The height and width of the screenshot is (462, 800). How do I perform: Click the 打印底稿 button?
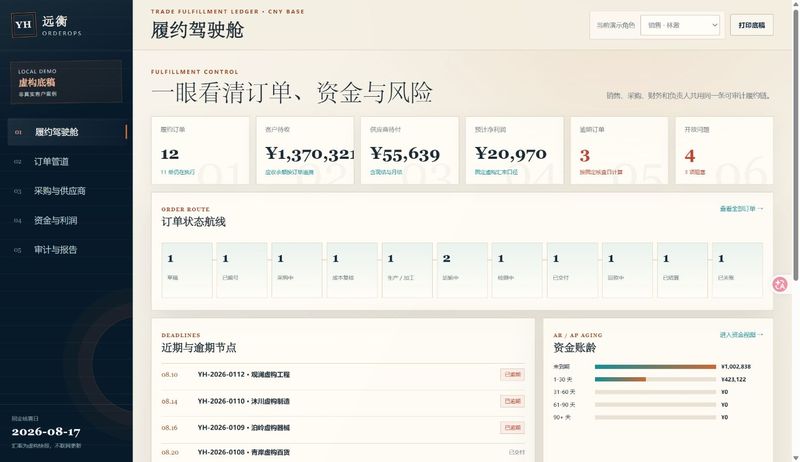pos(752,25)
